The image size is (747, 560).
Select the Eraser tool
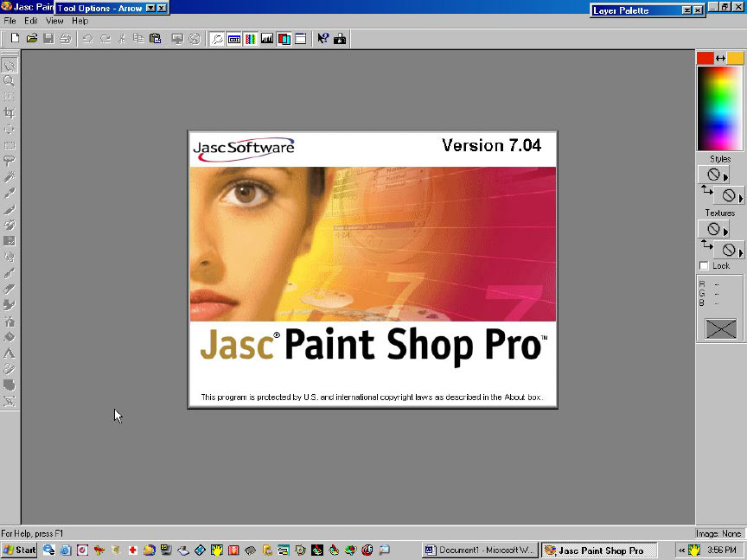(9, 289)
